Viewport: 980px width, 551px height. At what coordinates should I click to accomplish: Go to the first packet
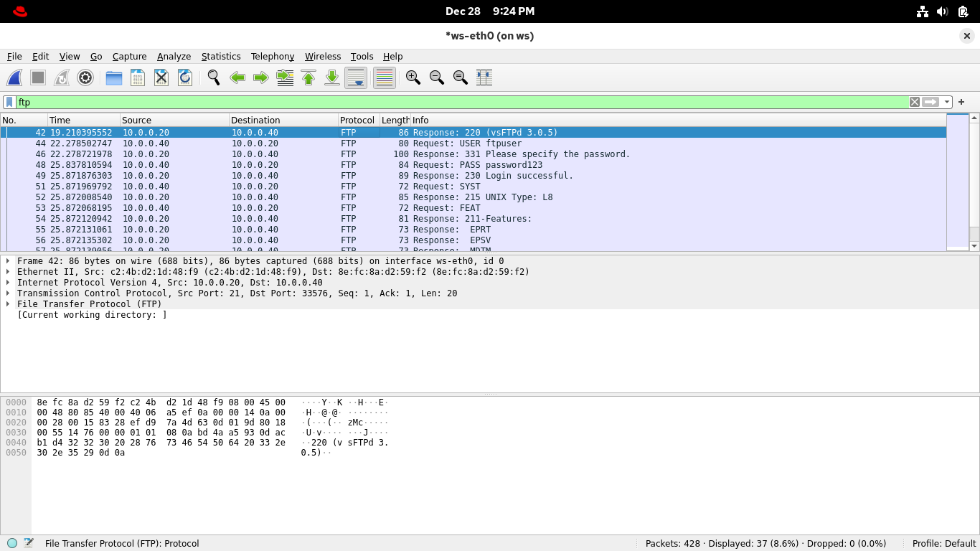click(x=308, y=77)
